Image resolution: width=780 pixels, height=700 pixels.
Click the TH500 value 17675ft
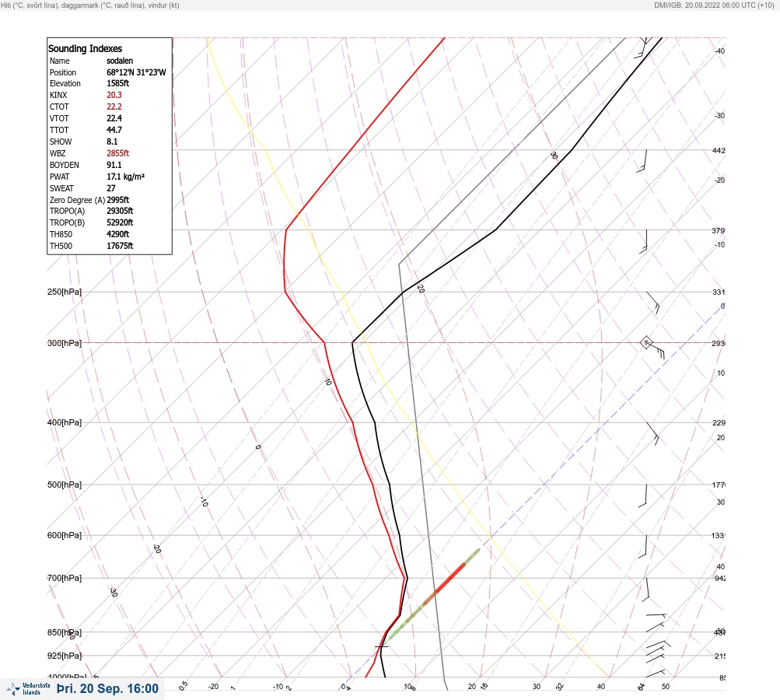click(x=120, y=247)
